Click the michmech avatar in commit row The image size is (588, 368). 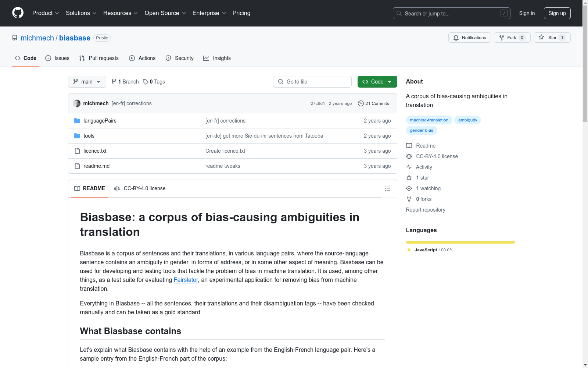[x=77, y=103]
